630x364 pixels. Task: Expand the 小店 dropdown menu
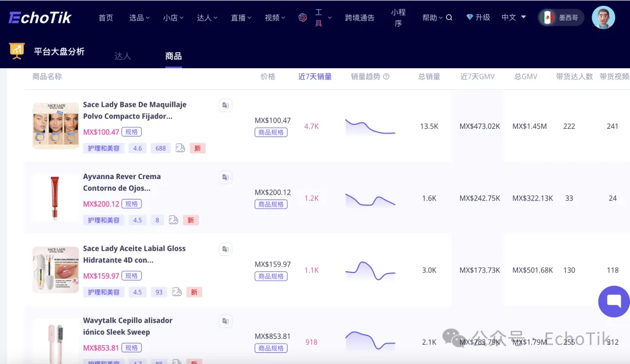(x=173, y=17)
